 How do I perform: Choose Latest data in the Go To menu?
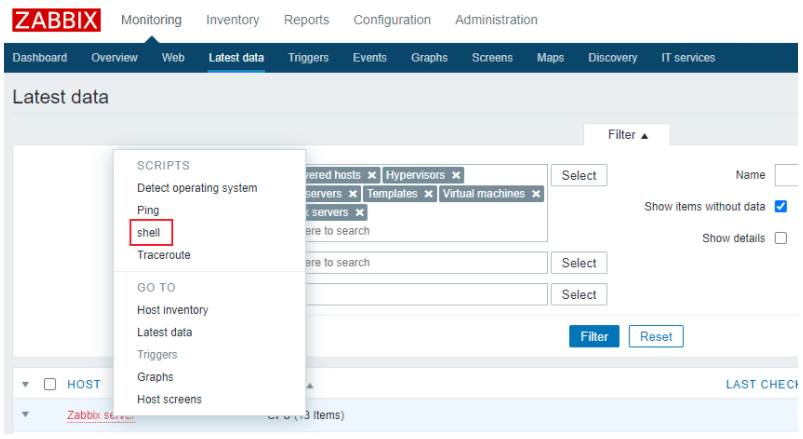pyautogui.click(x=164, y=332)
